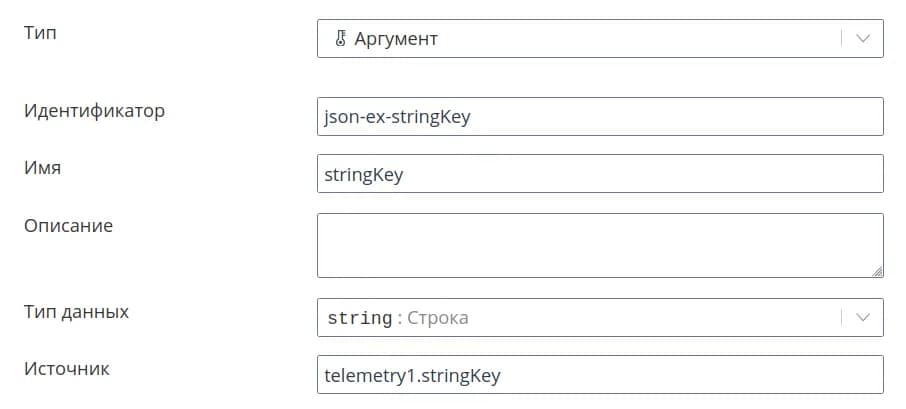This screenshot has width=906, height=409.
Task: Click the monospace 'string' text in Тип данных
Action: pos(360,319)
